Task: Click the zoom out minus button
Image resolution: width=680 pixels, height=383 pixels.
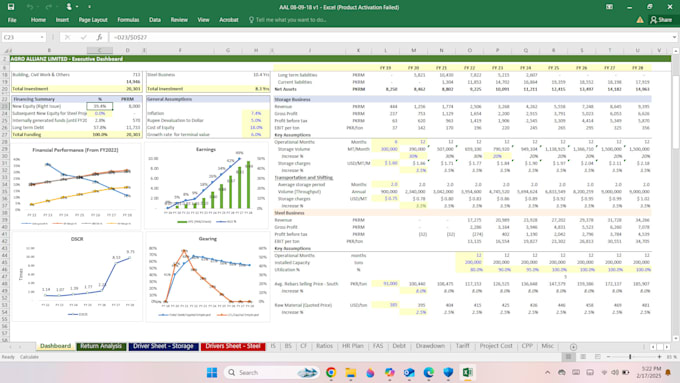Action: pos(608,357)
